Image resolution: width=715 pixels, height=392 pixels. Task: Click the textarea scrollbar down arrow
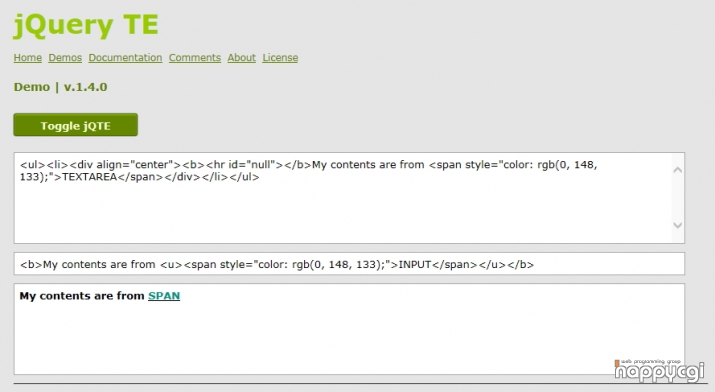[x=678, y=225]
